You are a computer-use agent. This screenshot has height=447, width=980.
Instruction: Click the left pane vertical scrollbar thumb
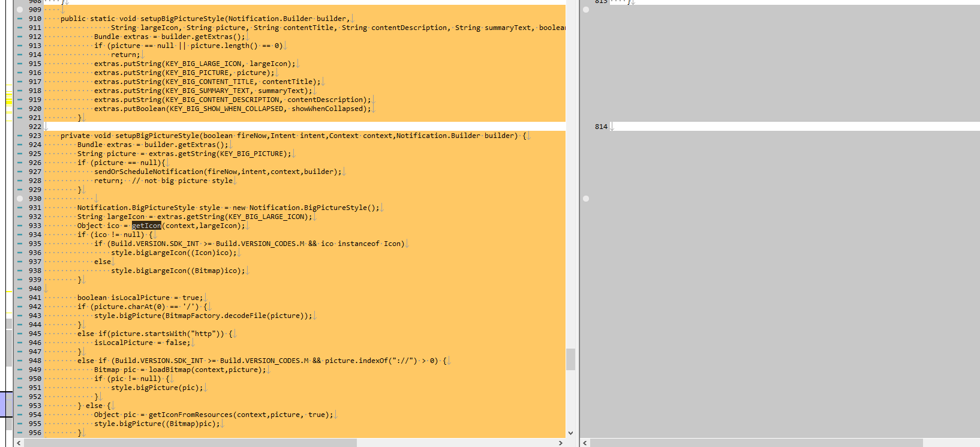pos(570,359)
